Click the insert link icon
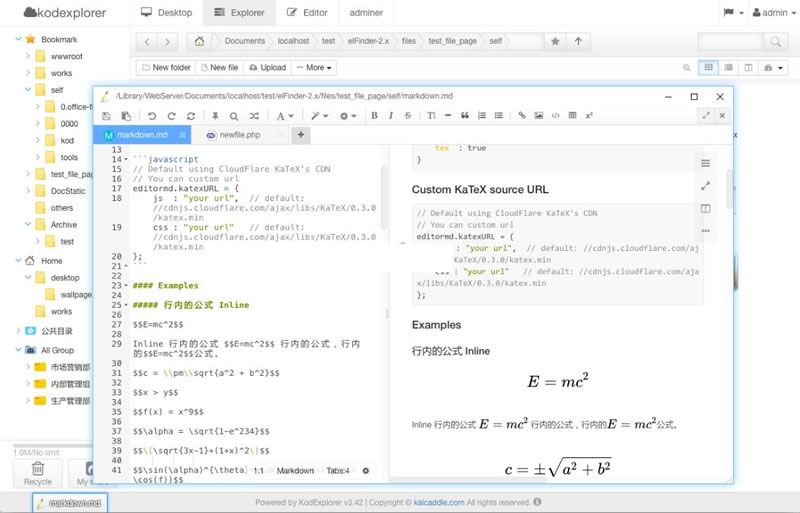Image resolution: width=800 pixels, height=513 pixels. [x=521, y=116]
